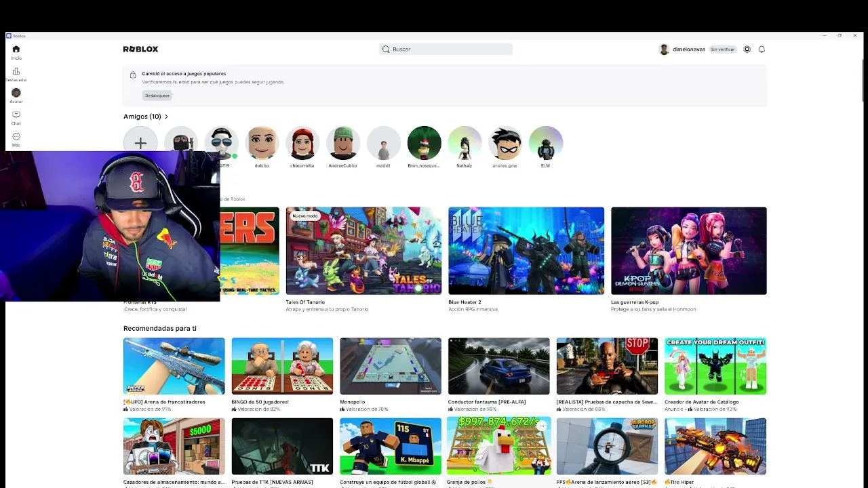Image resolution: width=868 pixels, height=488 pixels.
Task: Click the Sin verificar badge
Action: click(x=722, y=49)
